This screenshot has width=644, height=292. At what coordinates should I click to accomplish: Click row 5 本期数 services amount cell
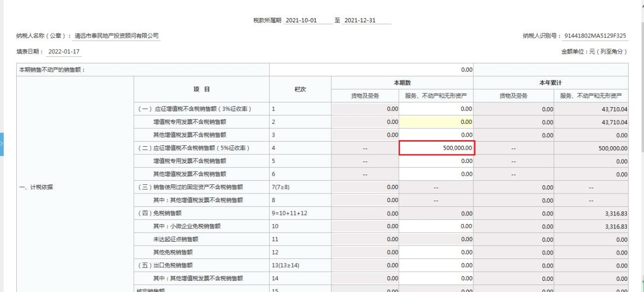(x=436, y=161)
